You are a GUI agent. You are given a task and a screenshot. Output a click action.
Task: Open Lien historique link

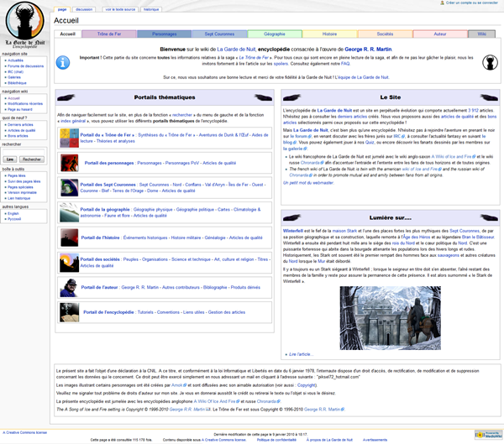(19, 198)
